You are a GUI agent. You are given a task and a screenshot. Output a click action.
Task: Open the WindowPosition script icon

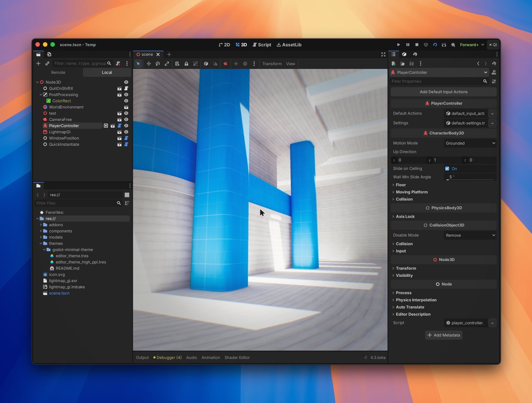[x=126, y=138]
